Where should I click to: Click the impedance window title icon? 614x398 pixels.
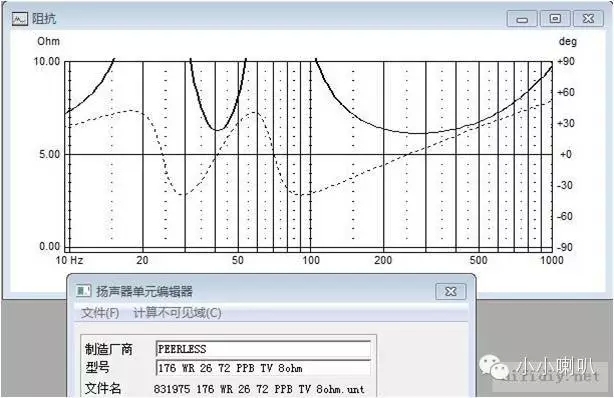click(19, 18)
